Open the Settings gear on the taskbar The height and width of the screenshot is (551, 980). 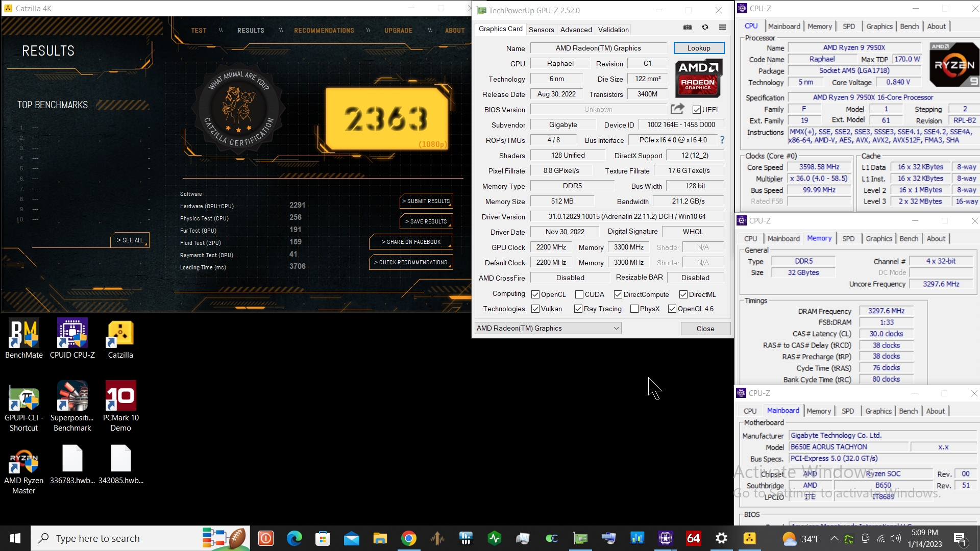coord(721,538)
